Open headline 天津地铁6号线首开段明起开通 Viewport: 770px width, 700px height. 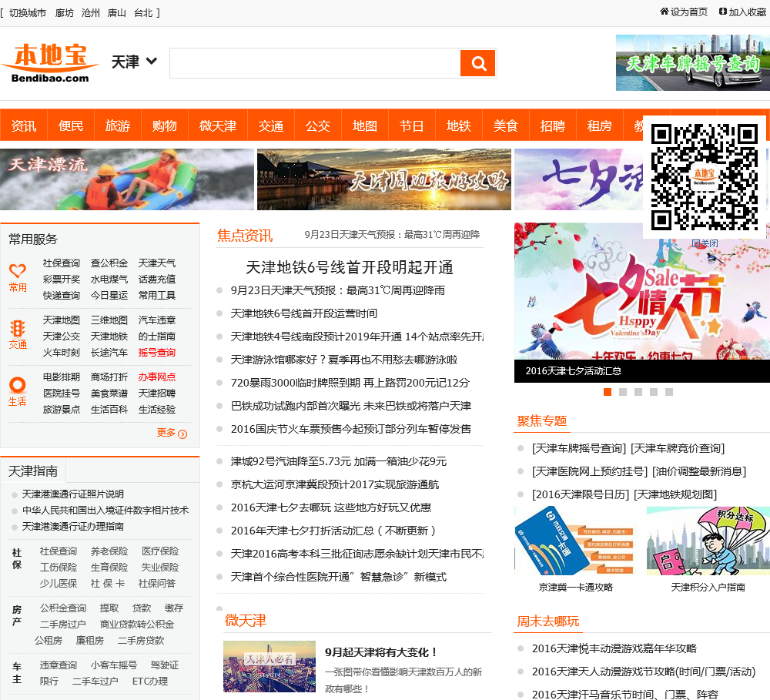tap(349, 267)
